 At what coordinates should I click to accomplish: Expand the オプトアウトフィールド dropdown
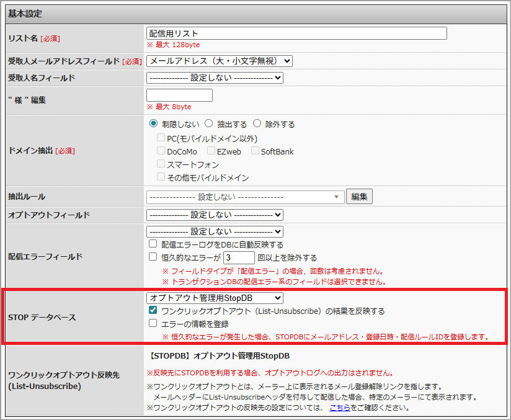215,215
